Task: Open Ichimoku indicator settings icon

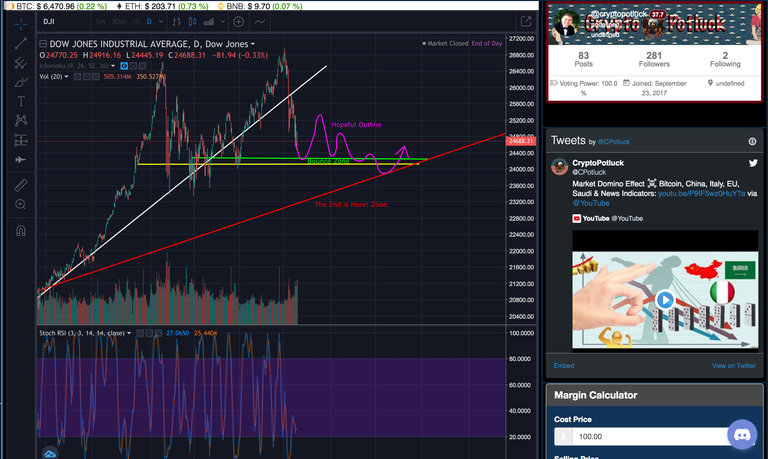Action: [133, 66]
